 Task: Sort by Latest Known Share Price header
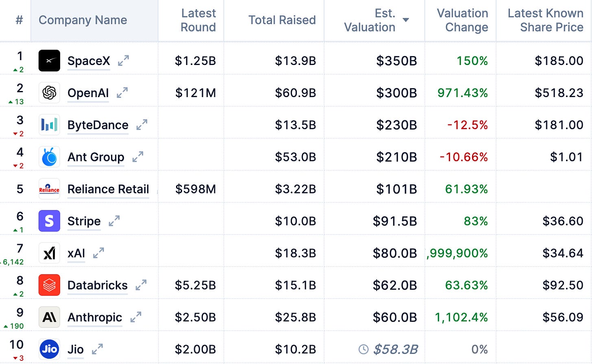coord(546,20)
